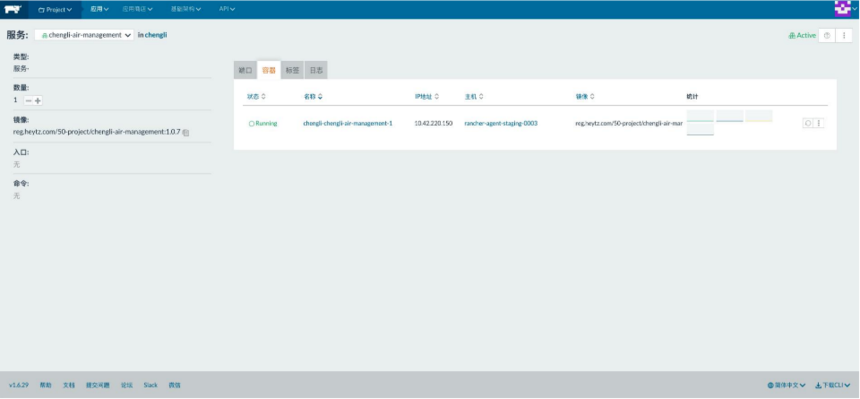Sort containers by the IP地址 column

427,97
